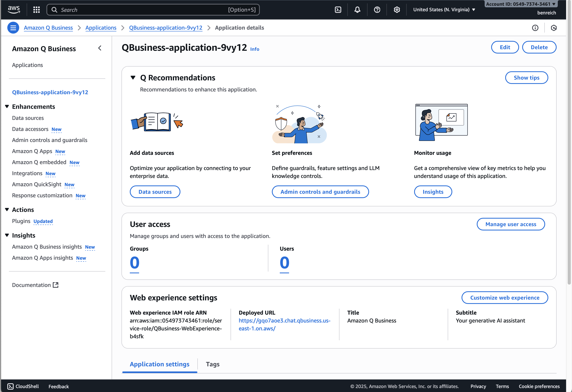The width and height of the screenshot is (572, 392).
Task: Click the Manage user access button
Action: pos(511,224)
